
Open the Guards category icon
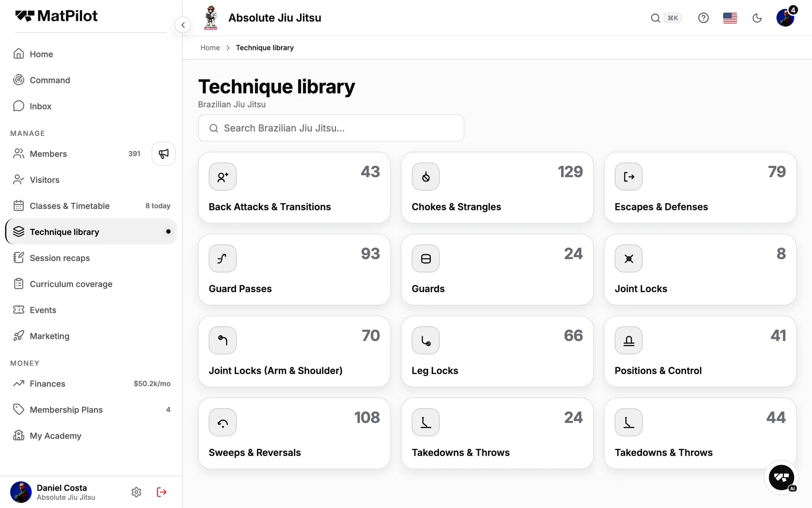tap(425, 258)
